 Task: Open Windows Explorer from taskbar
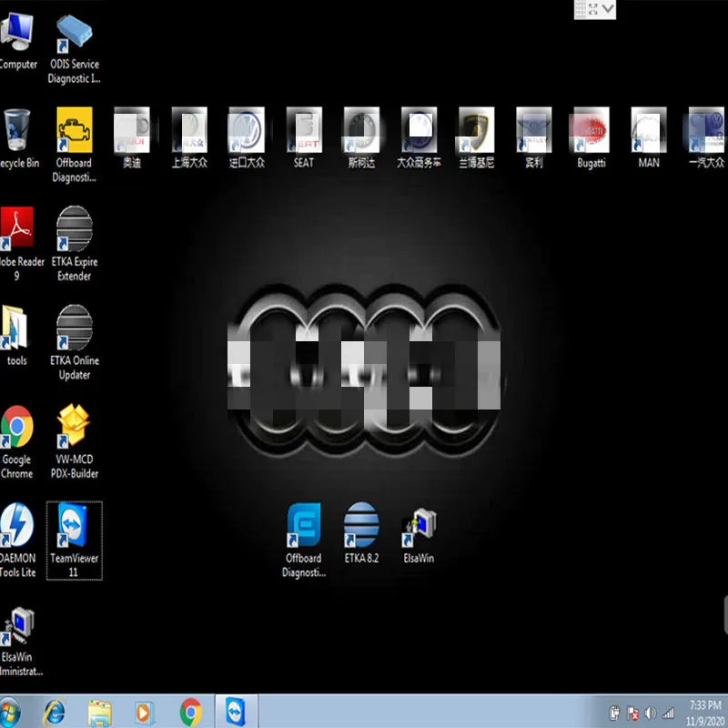(100, 713)
